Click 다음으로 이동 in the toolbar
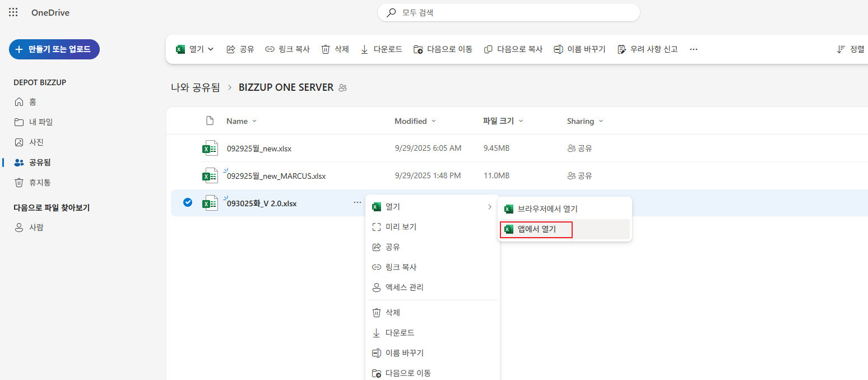Viewport: 868px width, 380px height. tap(443, 49)
